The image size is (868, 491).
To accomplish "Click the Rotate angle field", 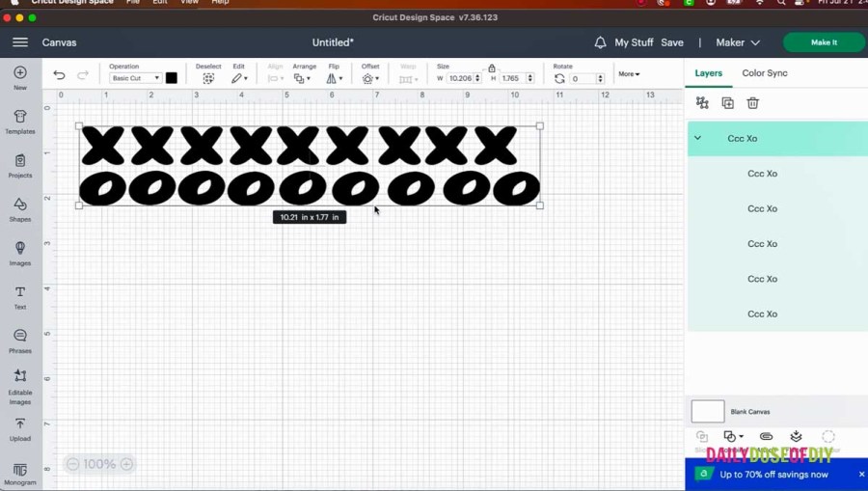I will tap(583, 78).
